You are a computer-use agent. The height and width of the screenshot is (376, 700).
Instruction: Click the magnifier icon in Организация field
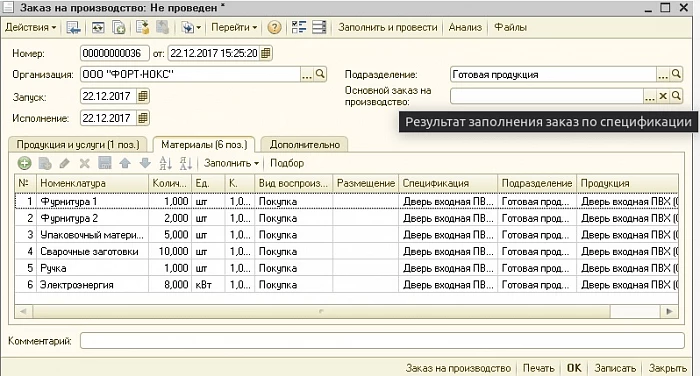(x=320, y=74)
